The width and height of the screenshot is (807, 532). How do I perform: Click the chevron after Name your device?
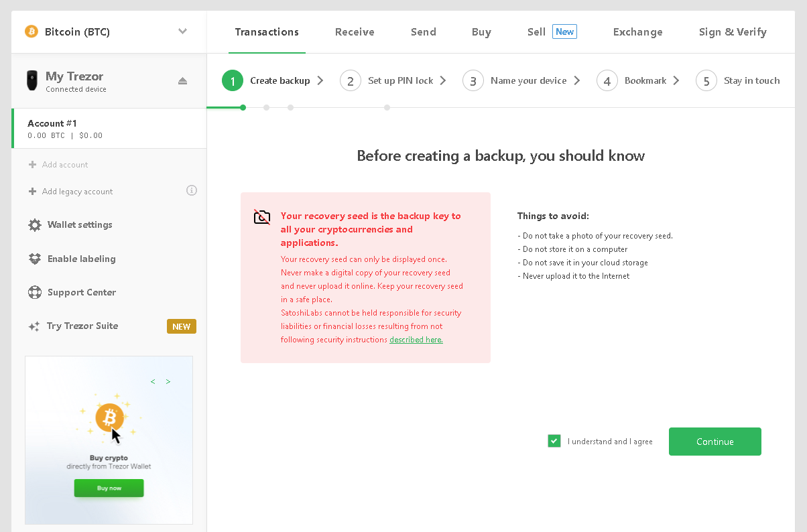[577, 80]
